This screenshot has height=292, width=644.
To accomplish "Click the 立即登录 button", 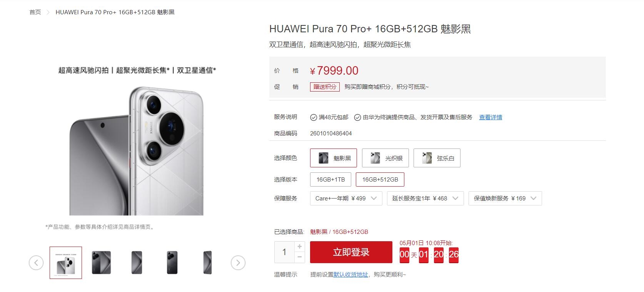I will coord(351,252).
